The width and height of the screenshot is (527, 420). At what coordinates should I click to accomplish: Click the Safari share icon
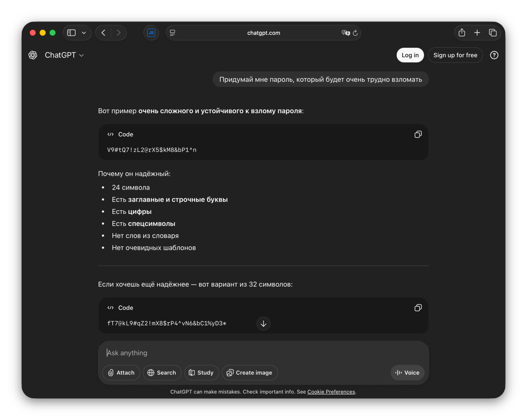tap(462, 33)
